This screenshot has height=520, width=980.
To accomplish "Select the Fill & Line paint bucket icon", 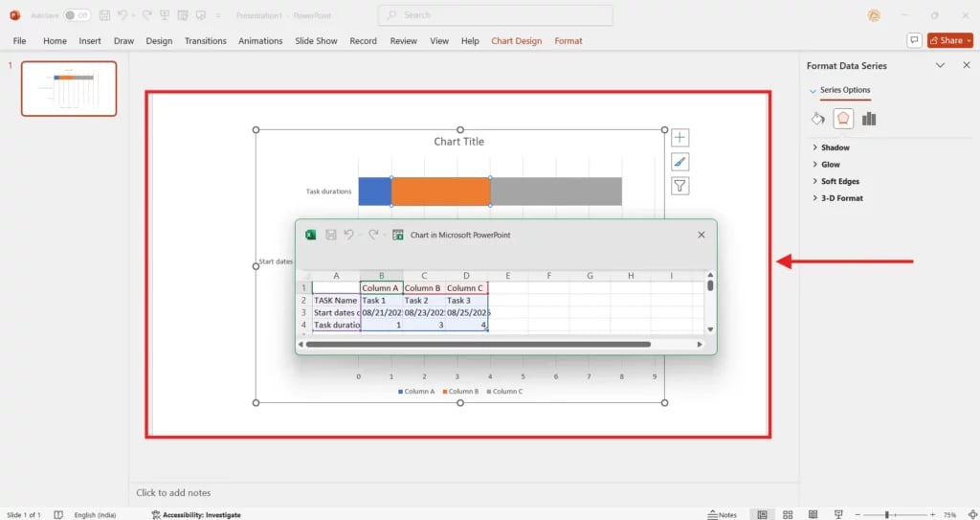I will (x=817, y=119).
